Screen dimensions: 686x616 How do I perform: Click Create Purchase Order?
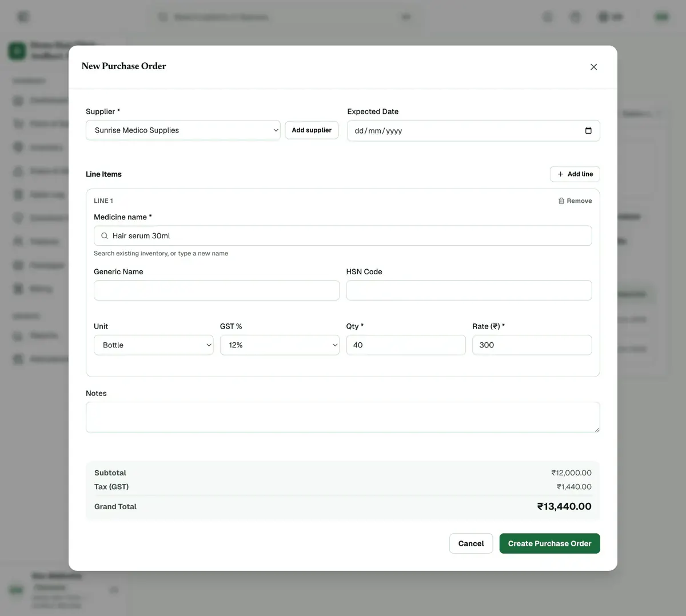tap(550, 543)
